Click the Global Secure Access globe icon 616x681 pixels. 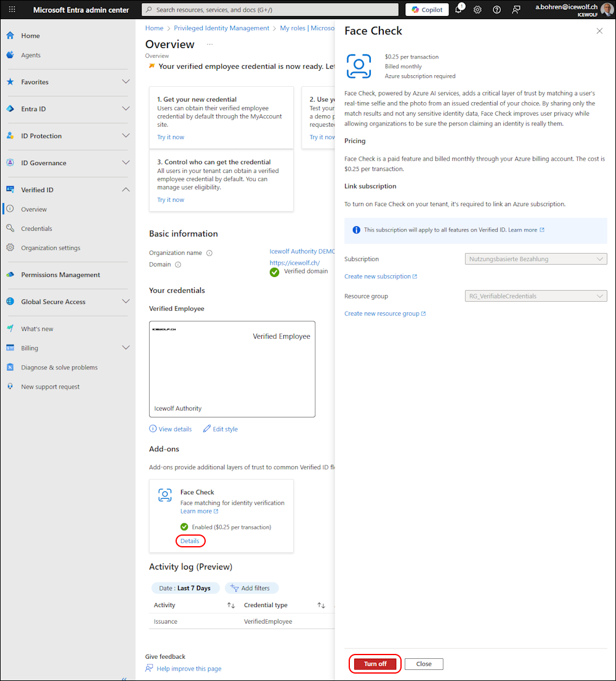[10, 302]
